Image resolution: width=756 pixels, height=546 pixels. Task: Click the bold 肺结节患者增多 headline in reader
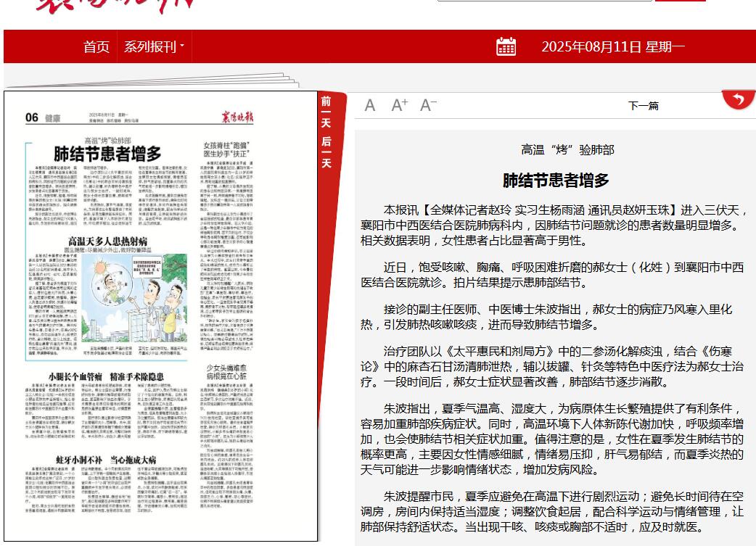(x=556, y=181)
